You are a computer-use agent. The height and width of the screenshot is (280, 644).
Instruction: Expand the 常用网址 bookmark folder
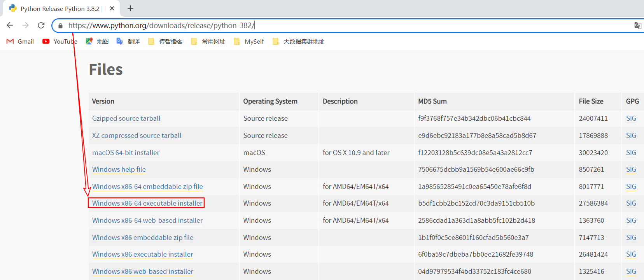pyautogui.click(x=208, y=41)
